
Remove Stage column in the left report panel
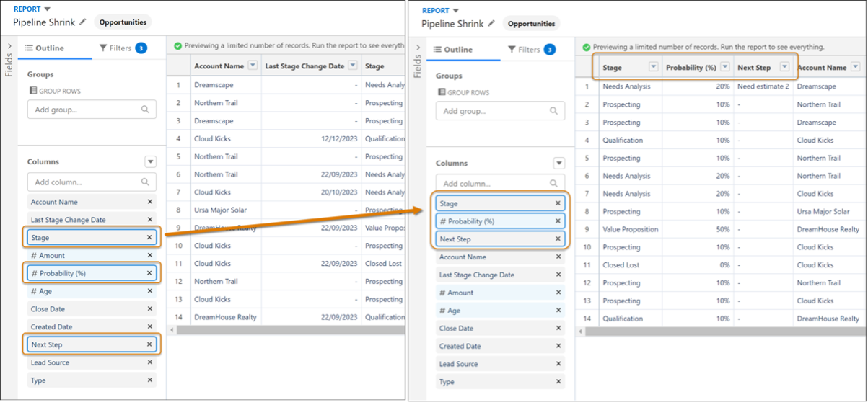tap(149, 237)
